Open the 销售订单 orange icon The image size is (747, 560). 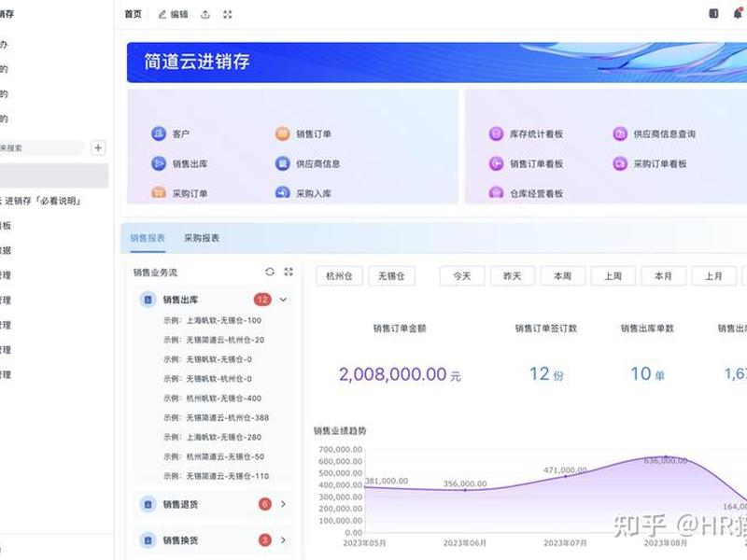click(x=283, y=133)
